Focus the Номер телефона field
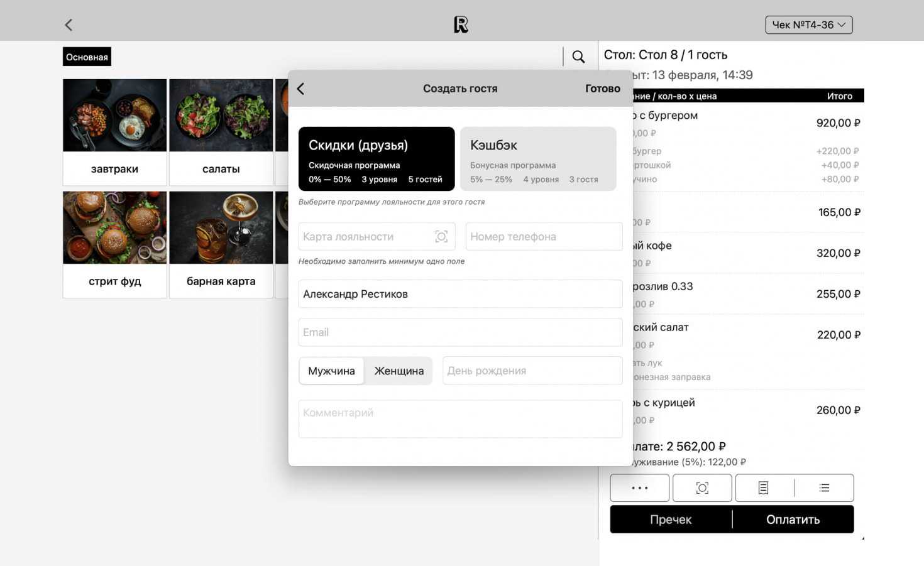The width and height of the screenshot is (924, 566). [544, 236]
